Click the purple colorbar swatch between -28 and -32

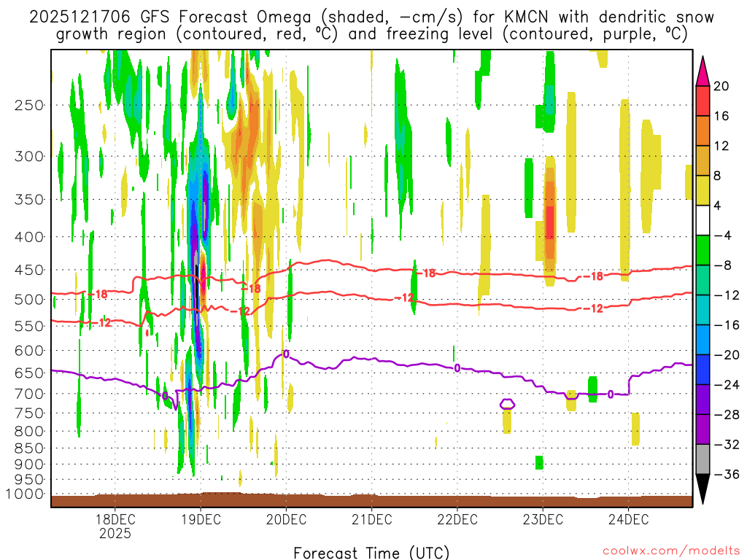(x=703, y=429)
